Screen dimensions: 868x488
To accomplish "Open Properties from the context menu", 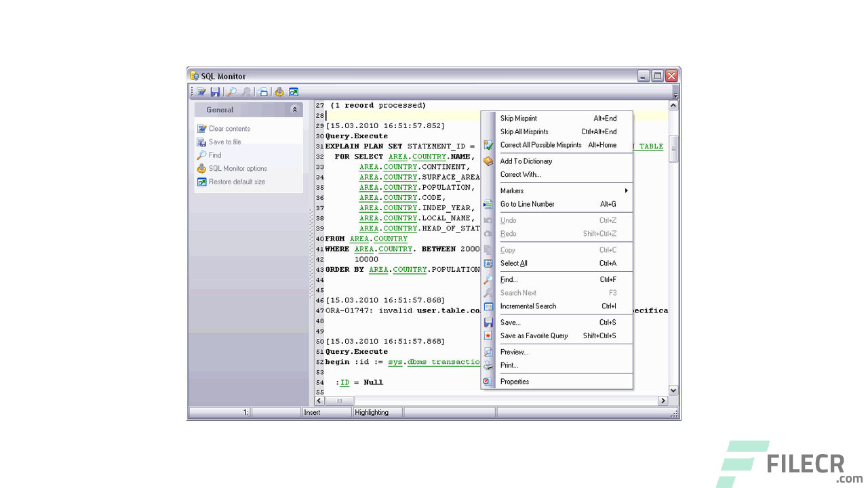I will (557, 382).
